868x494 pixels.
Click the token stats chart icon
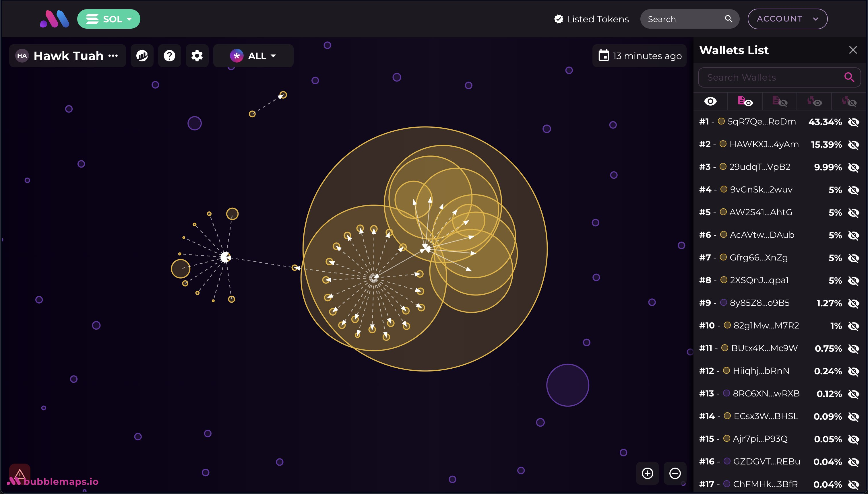[142, 55]
